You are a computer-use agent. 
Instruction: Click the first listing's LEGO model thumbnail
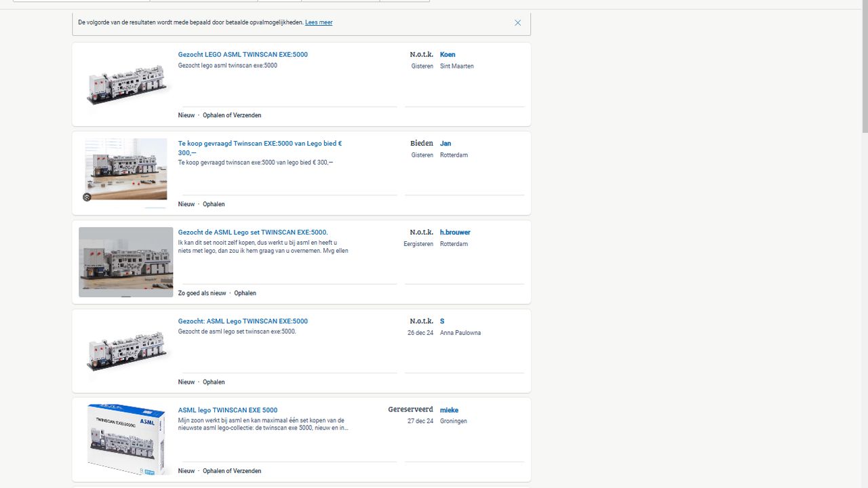point(126,85)
